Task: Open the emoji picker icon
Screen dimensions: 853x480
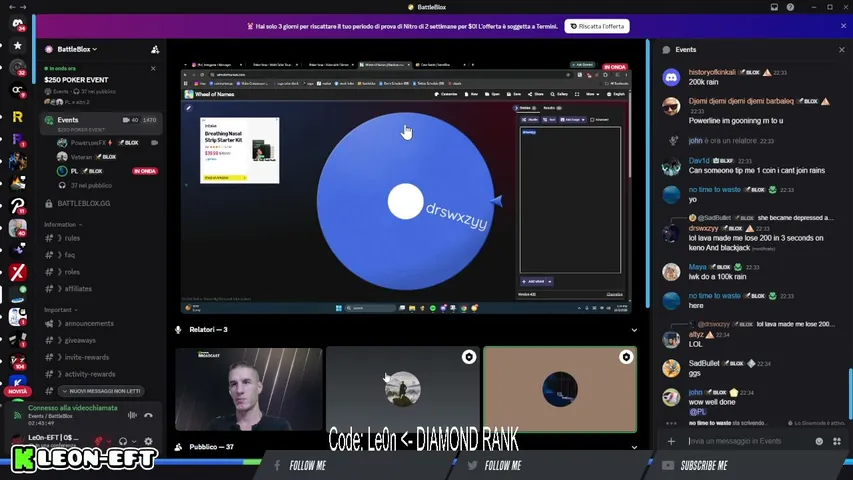Action: pyautogui.click(x=819, y=441)
